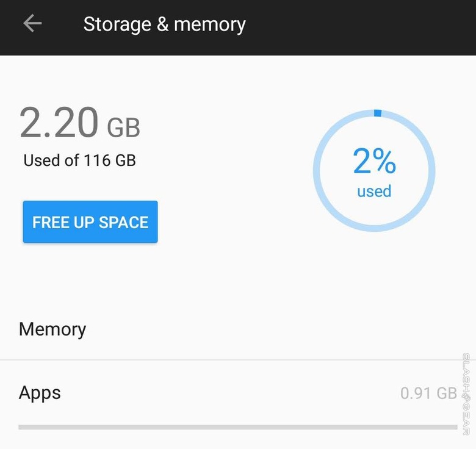Open the Apps storage entry

[x=40, y=392]
